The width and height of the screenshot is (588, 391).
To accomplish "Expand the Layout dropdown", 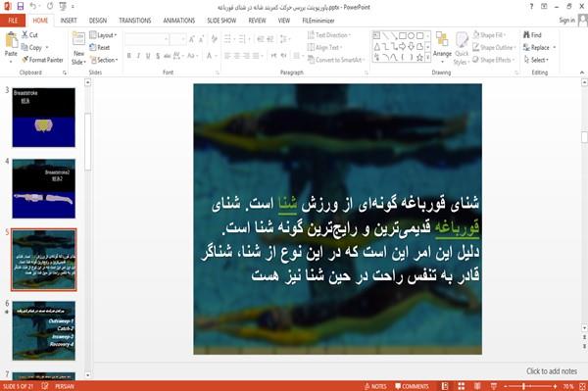I will (103, 35).
